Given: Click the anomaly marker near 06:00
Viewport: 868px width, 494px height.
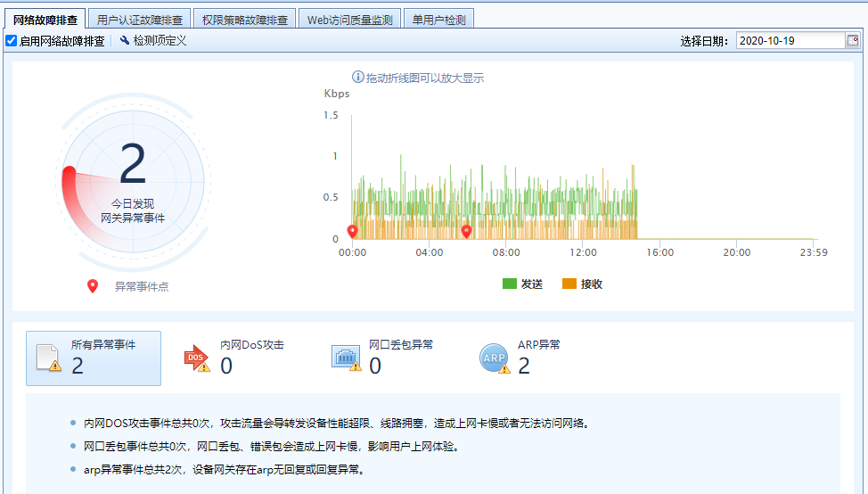Looking at the screenshot, I should coord(466,232).
